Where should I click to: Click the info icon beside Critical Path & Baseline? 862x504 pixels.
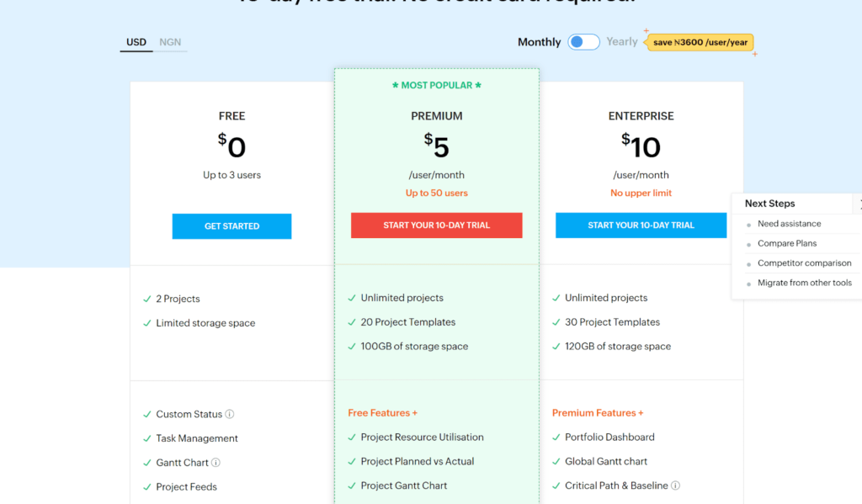pos(676,485)
